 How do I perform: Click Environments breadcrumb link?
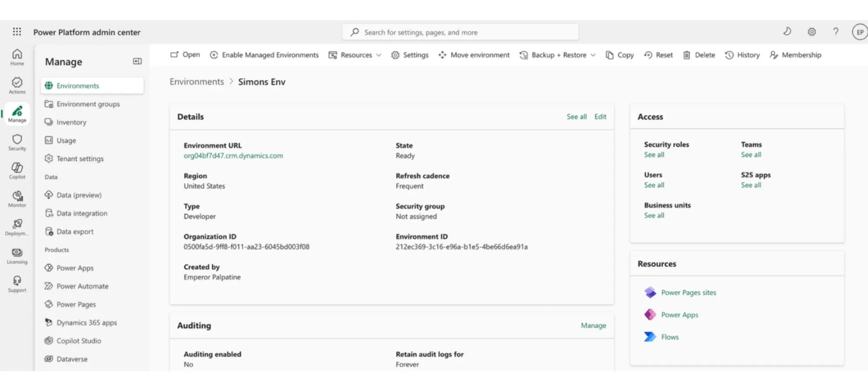click(197, 82)
